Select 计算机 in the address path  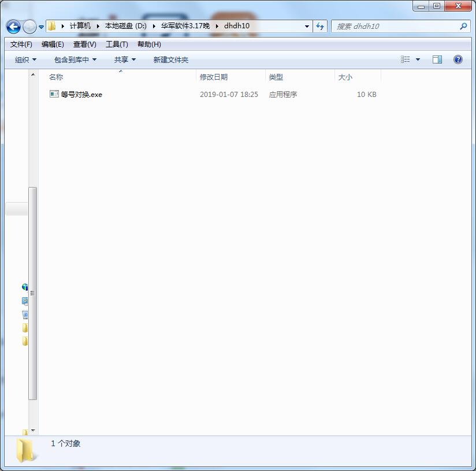point(80,26)
